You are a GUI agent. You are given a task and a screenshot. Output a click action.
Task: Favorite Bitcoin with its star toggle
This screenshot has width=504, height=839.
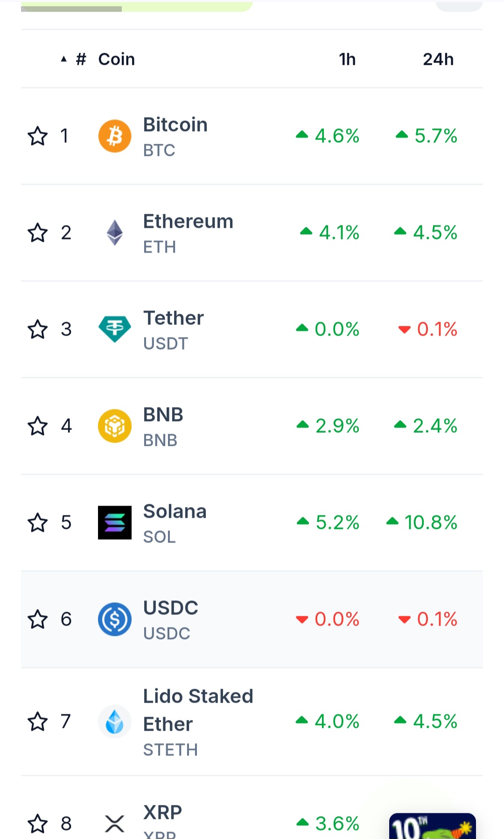click(38, 136)
